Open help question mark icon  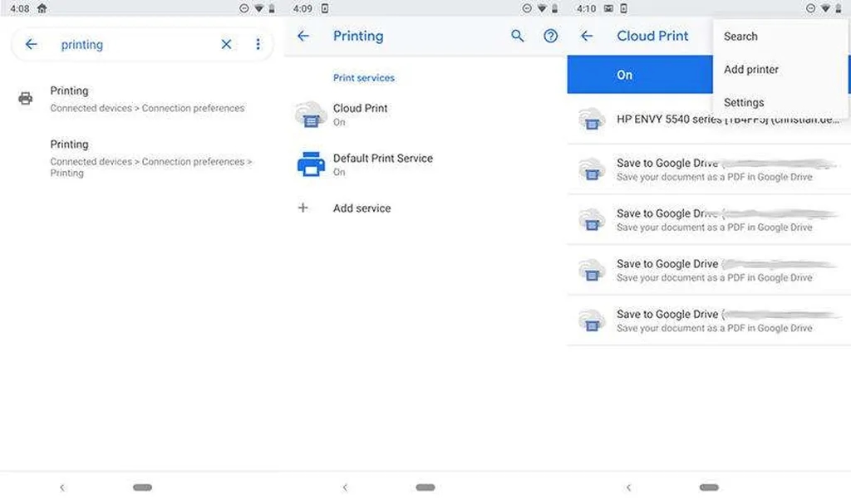550,37
